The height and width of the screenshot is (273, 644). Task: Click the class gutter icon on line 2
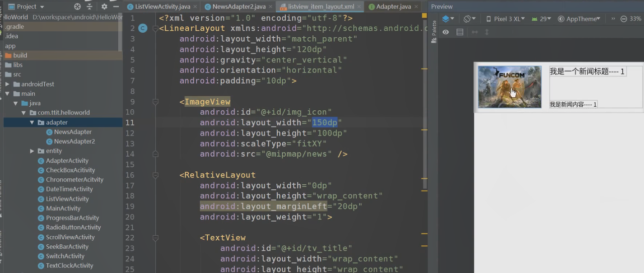click(143, 28)
